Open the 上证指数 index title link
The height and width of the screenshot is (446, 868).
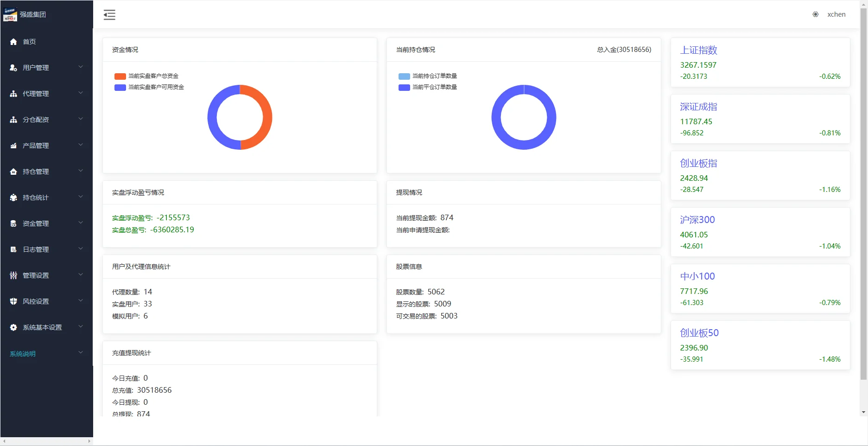click(x=698, y=50)
